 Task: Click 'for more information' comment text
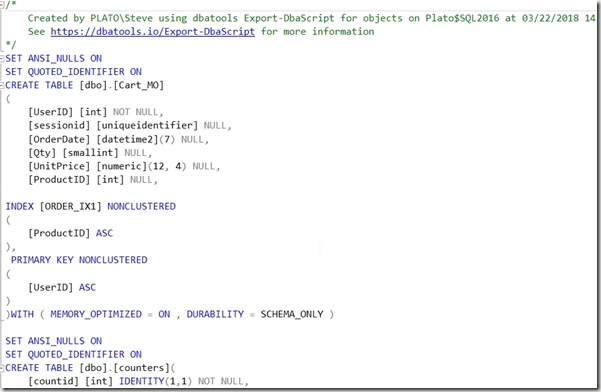(317, 31)
